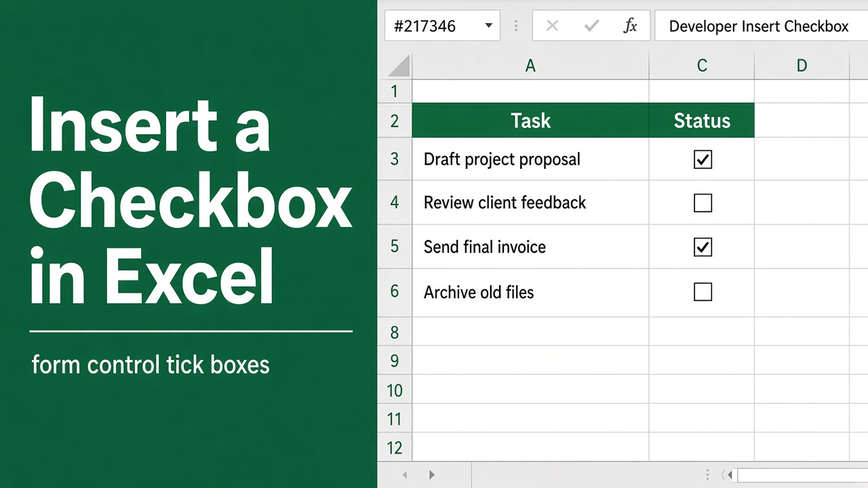Screen dimensions: 868x488
Task: Click the three-dot handle beside Name Box
Action: 516,26
